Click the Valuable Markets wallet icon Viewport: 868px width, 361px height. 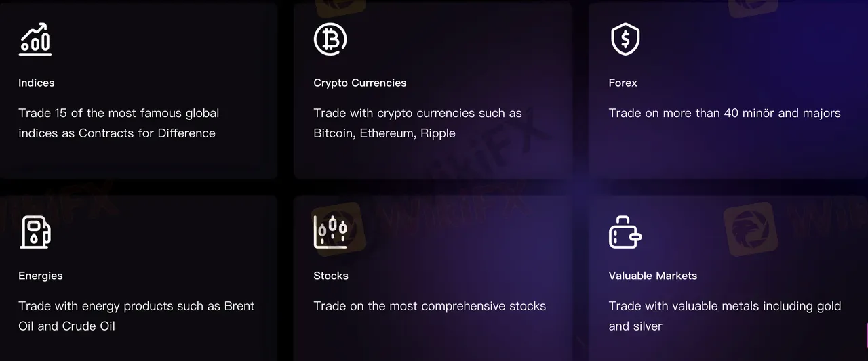[625, 232]
